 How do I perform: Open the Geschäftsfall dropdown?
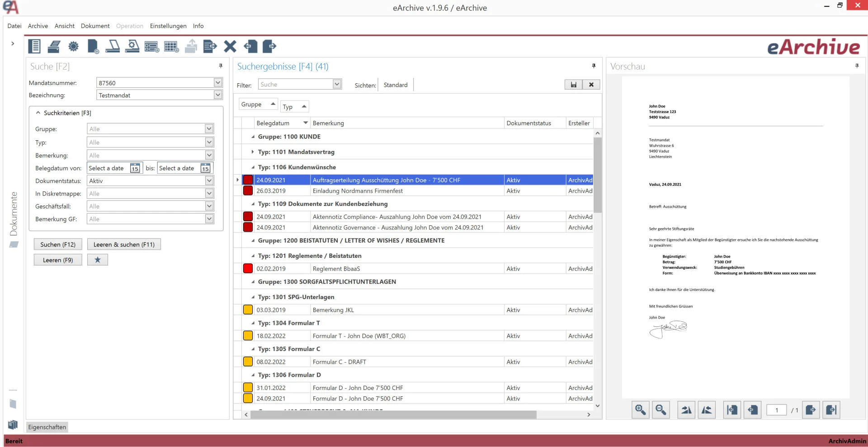(209, 206)
